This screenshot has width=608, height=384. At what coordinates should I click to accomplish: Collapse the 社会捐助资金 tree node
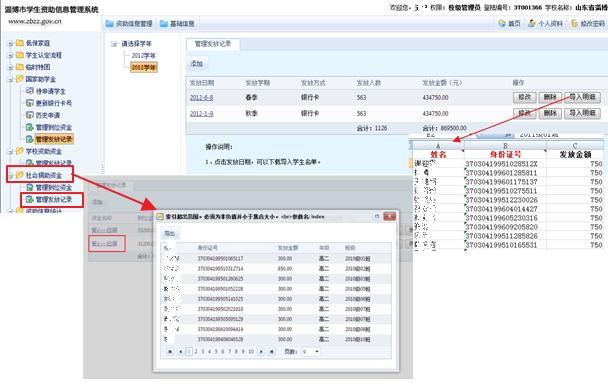coord(10,175)
